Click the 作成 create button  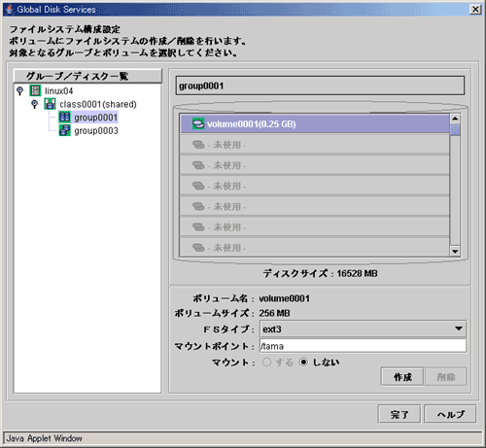[402, 377]
